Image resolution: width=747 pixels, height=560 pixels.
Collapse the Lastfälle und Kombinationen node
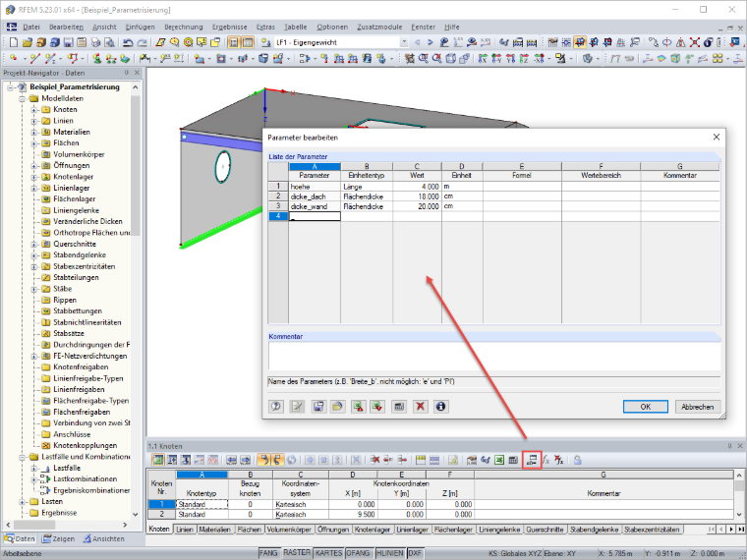pos(23,457)
